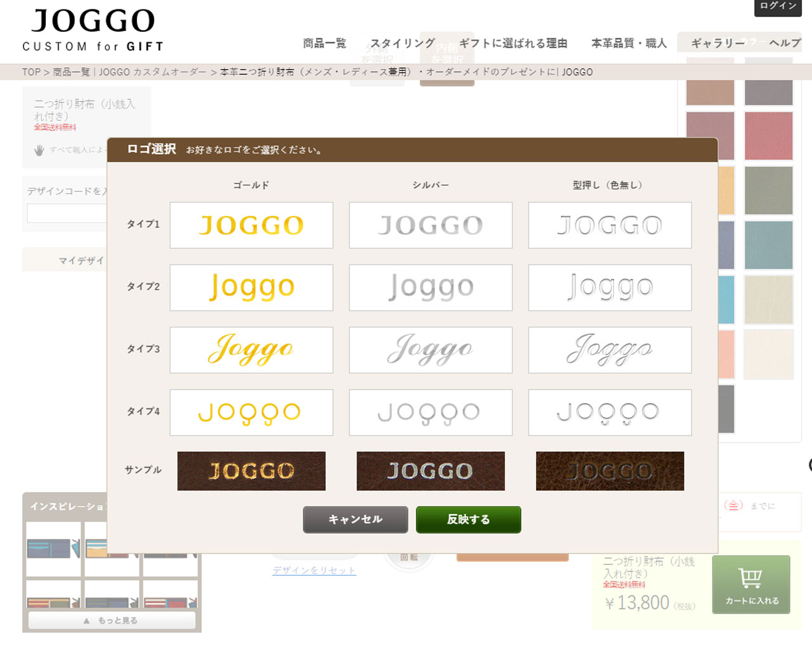Choose embossed Type 2 Joggo logo
This screenshot has width=812, height=650.
[x=610, y=288]
